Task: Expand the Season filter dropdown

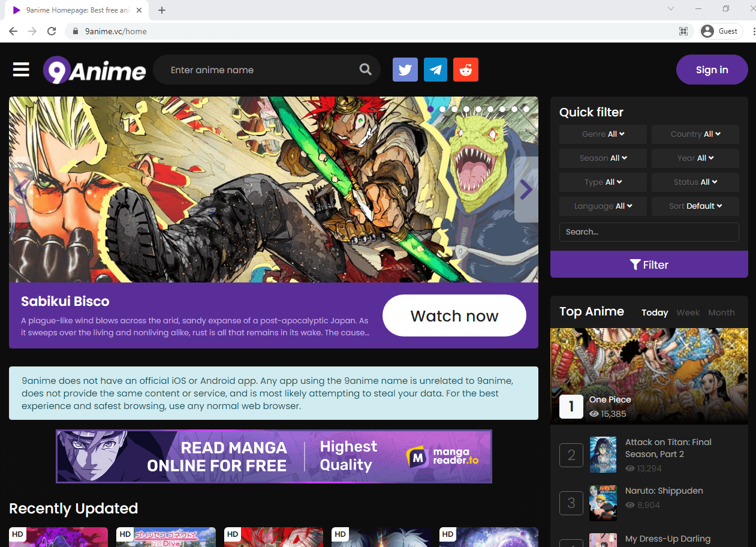Action: click(x=603, y=158)
